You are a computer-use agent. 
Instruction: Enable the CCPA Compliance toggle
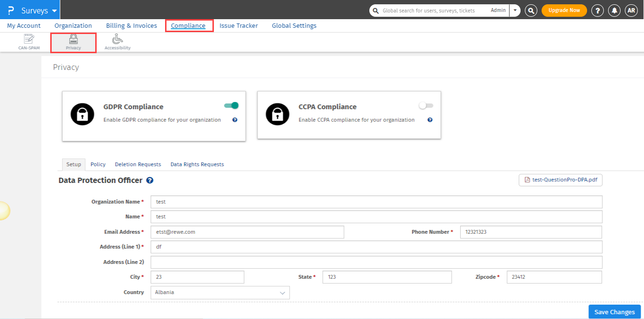pos(426,105)
